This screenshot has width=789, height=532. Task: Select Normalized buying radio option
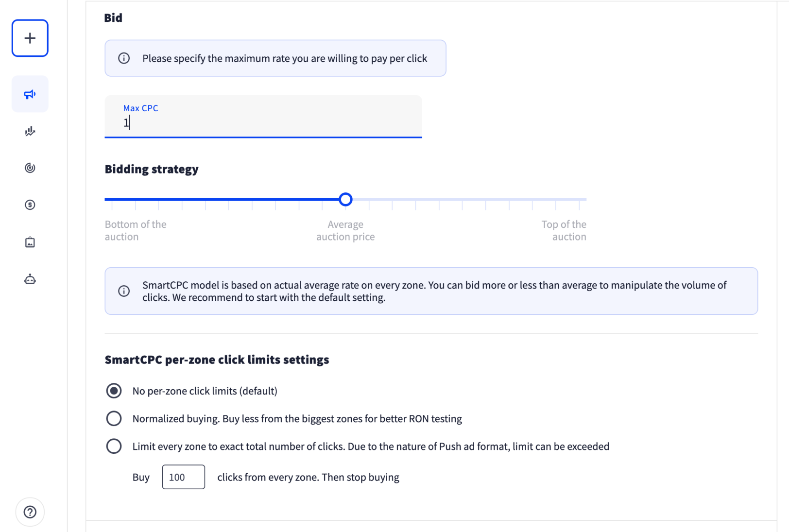pyautogui.click(x=114, y=419)
